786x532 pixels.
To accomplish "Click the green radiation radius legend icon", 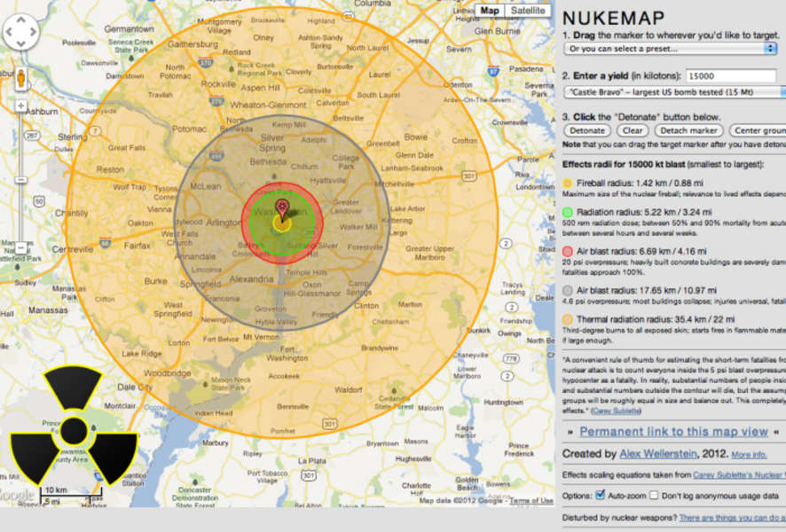I will tap(569, 213).
